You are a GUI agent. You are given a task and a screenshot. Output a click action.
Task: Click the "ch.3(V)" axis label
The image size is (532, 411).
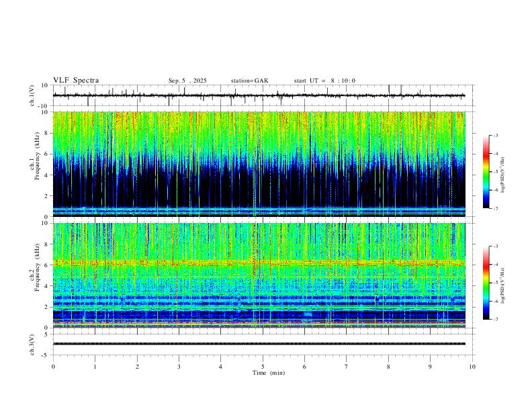(x=32, y=345)
